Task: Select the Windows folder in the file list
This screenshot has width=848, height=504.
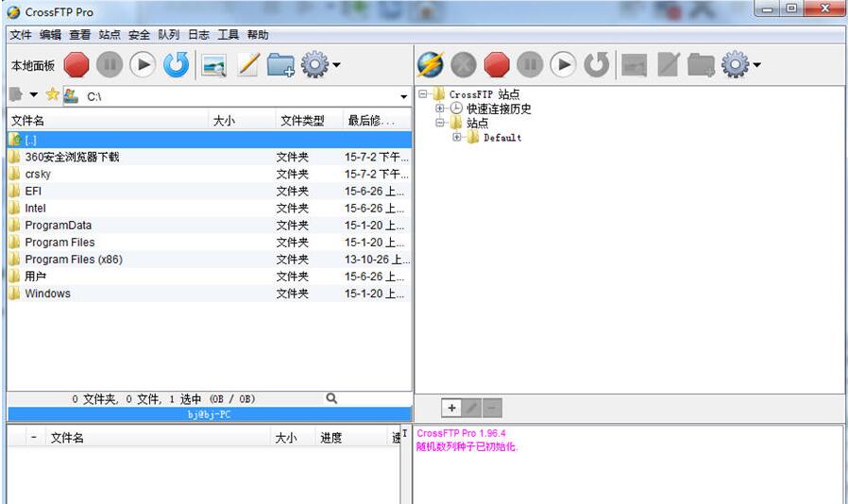Action: [47, 294]
